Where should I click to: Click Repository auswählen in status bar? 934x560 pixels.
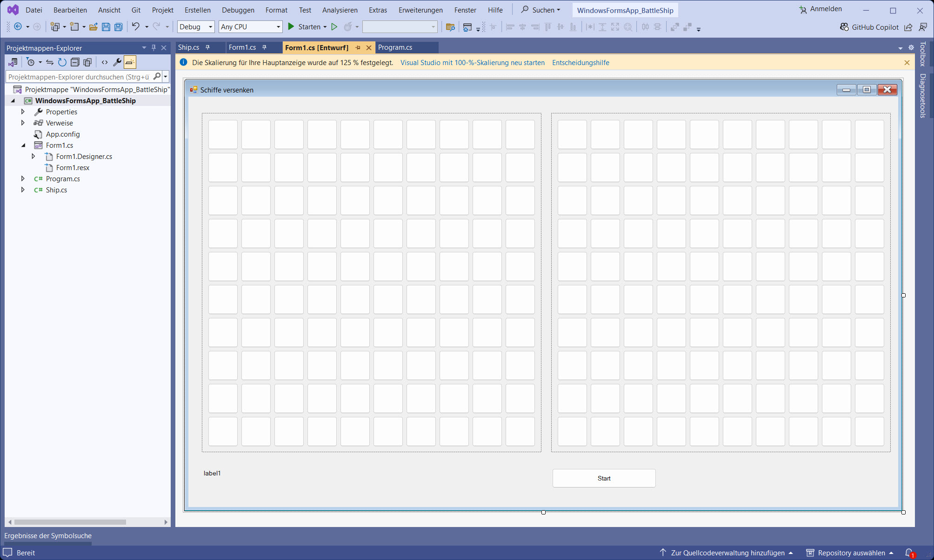tap(850, 553)
